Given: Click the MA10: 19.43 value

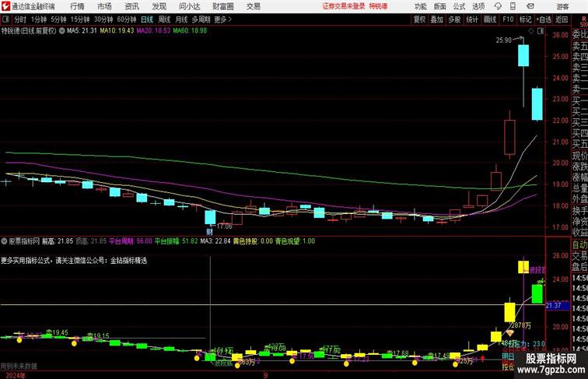Looking at the screenshot, I should click(117, 31).
